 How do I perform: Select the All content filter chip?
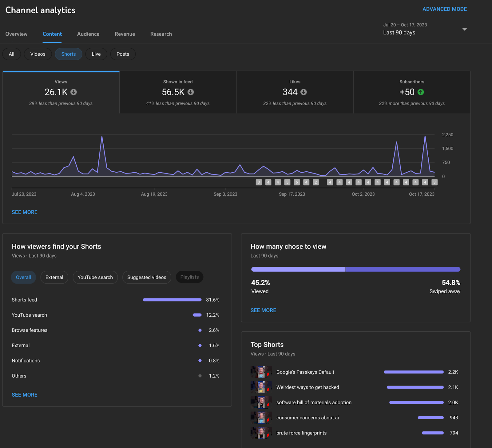[12, 54]
